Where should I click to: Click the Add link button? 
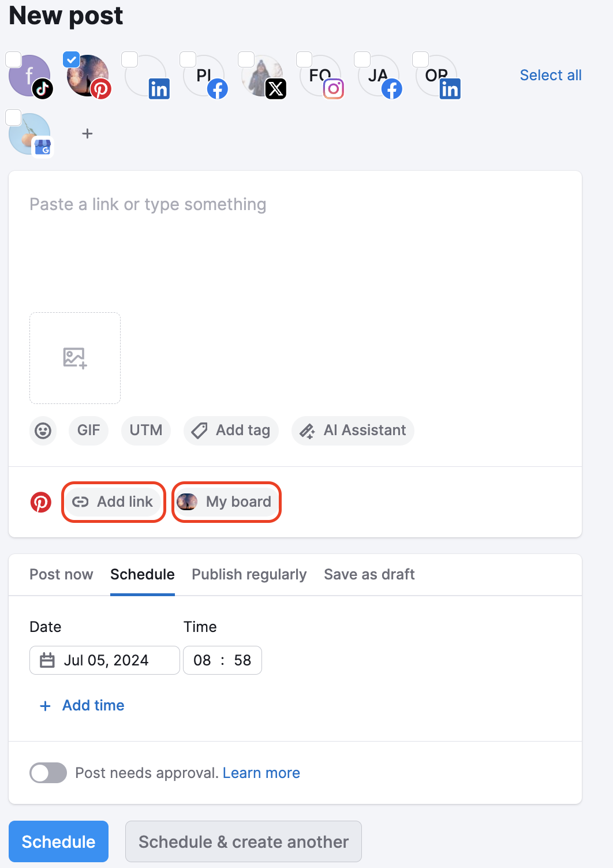113,502
